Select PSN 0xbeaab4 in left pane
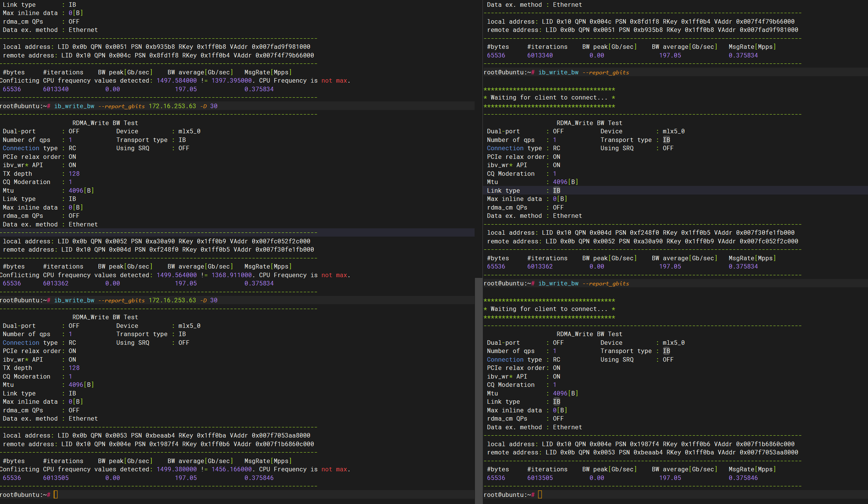 160,436
